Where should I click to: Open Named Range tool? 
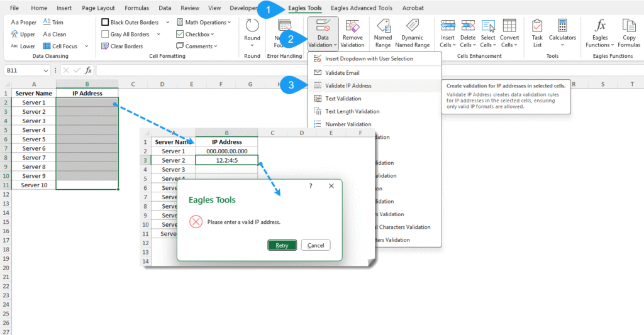point(383,34)
